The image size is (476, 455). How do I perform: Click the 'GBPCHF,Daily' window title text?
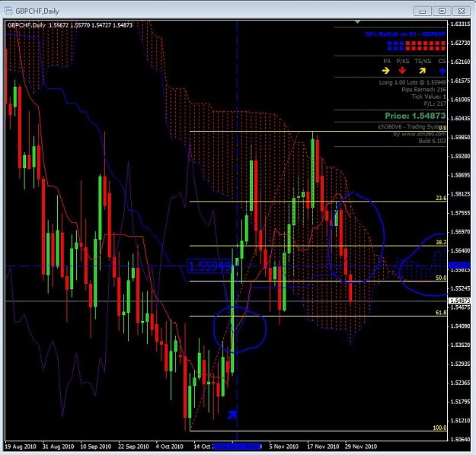click(x=37, y=11)
